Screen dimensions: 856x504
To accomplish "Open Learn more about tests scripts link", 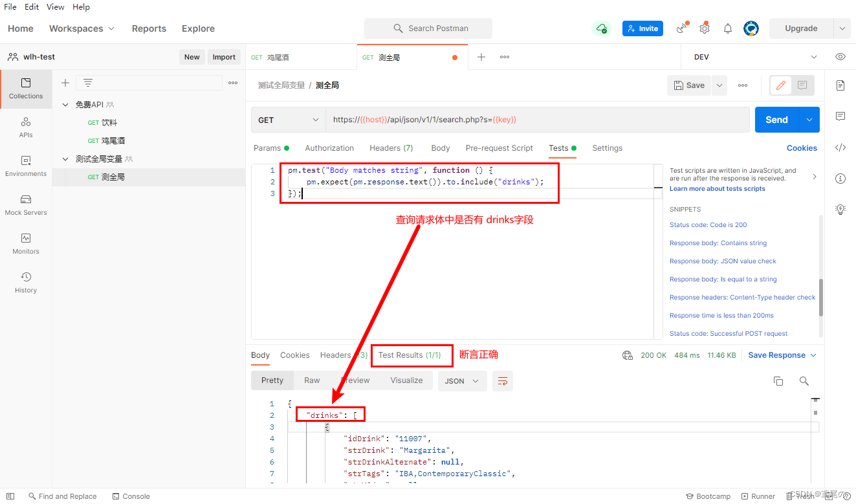I will pyautogui.click(x=717, y=189).
